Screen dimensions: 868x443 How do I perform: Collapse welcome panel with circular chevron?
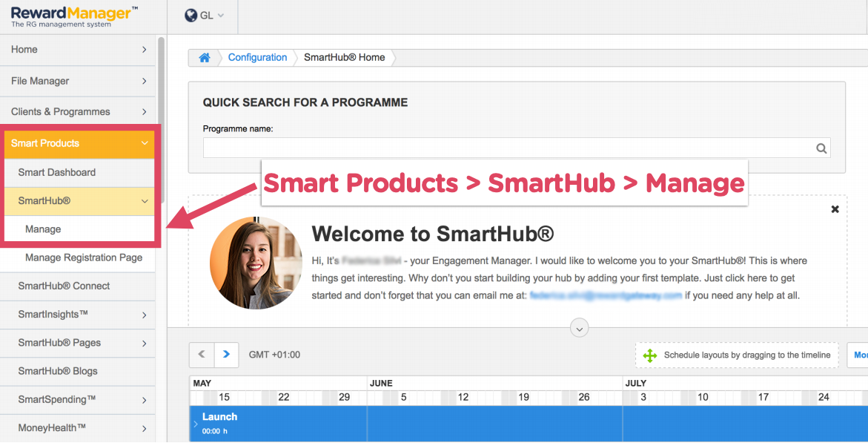coord(579,328)
